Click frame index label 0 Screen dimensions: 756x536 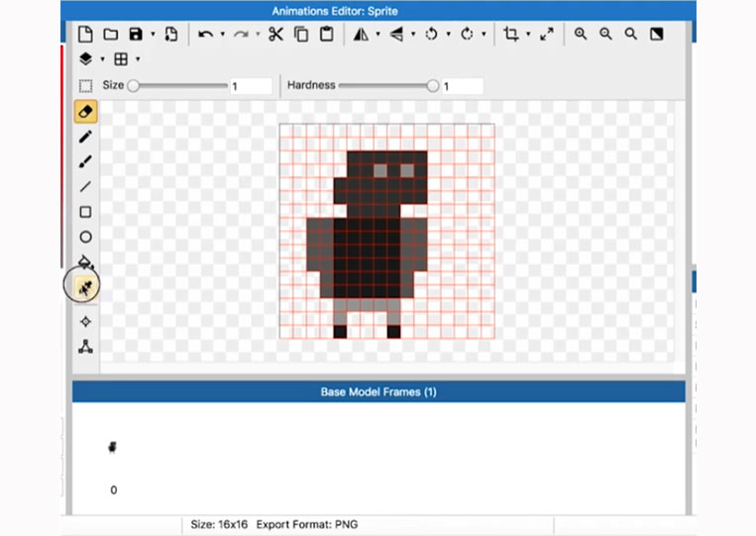point(113,489)
